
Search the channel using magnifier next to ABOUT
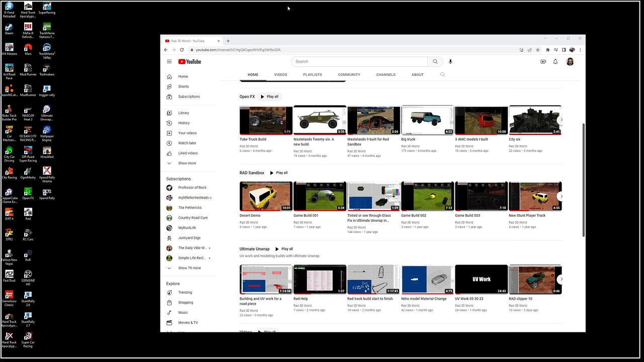[x=443, y=74]
